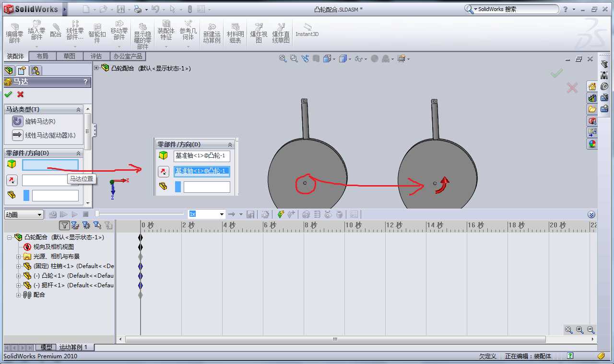Collapse the 马达类型 section header

click(x=79, y=109)
